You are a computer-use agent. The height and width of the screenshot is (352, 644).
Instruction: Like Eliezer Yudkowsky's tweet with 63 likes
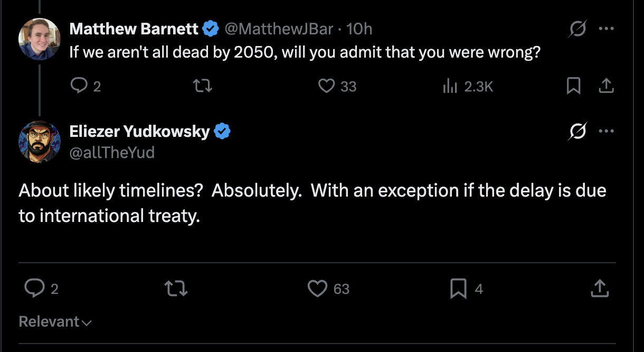click(318, 289)
